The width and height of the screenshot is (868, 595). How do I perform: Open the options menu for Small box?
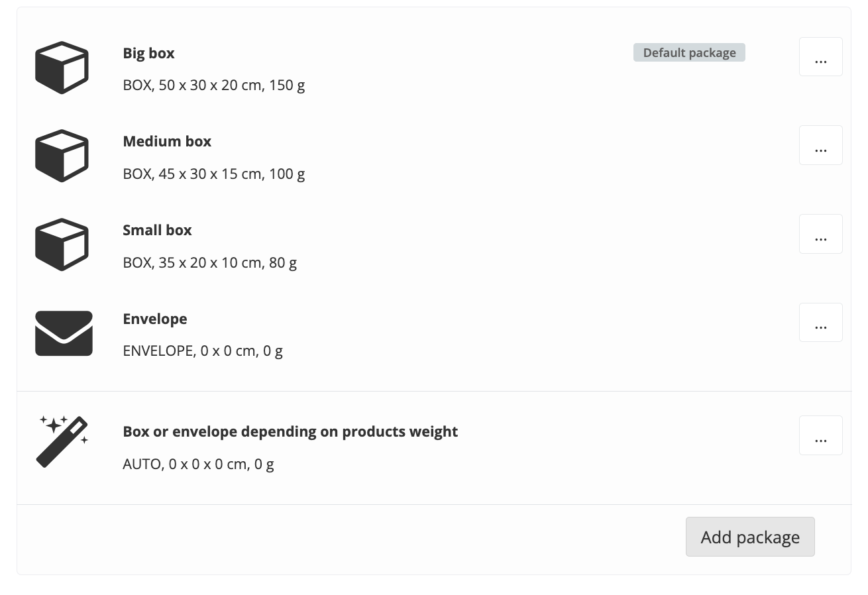(820, 234)
